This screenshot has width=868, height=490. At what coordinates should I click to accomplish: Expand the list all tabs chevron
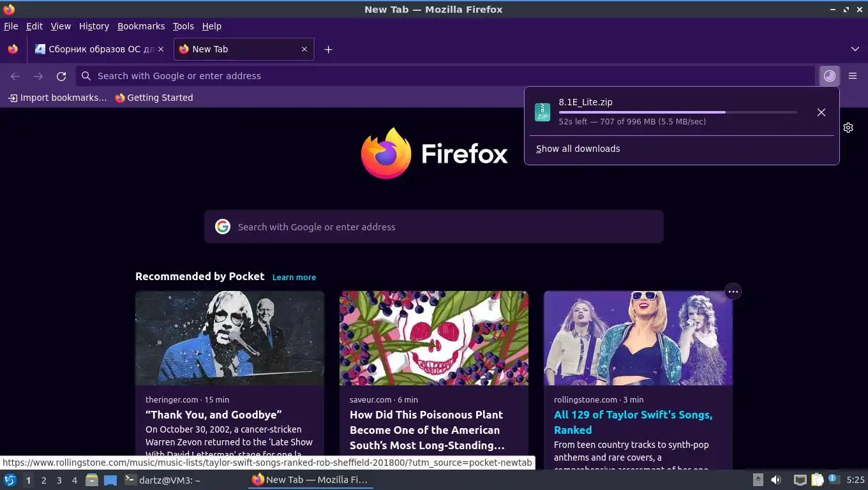855,49
